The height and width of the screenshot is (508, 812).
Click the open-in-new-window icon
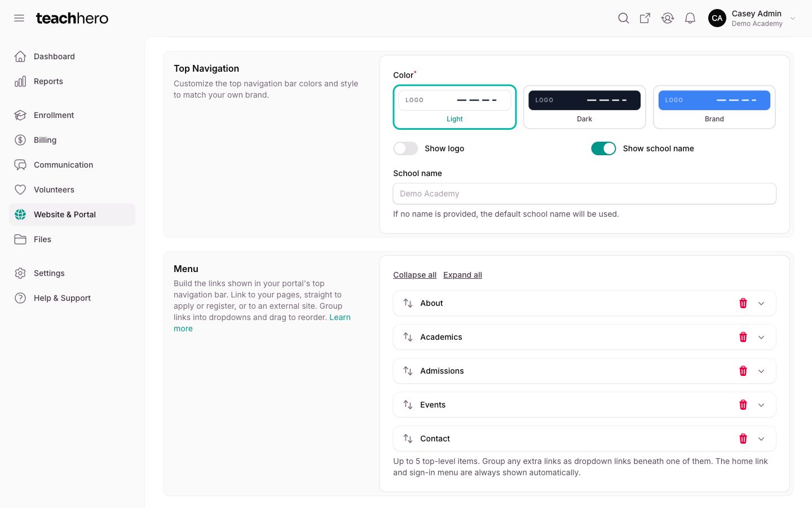point(645,18)
